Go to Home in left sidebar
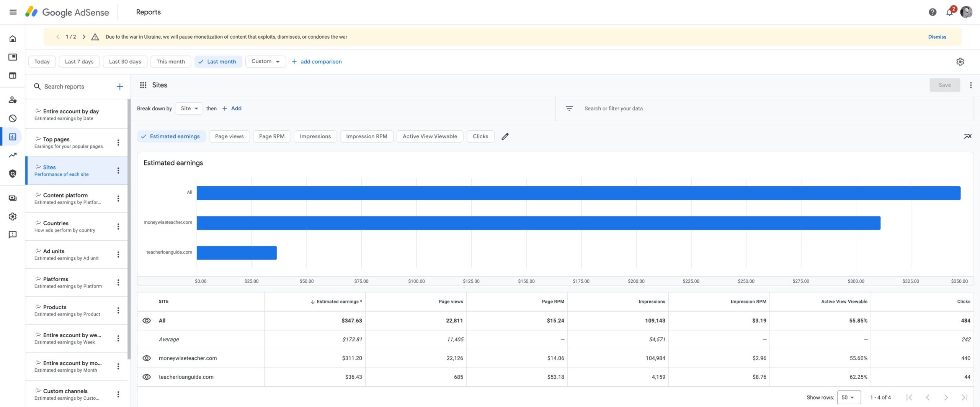The width and height of the screenshot is (980, 407). click(x=13, y=39)
